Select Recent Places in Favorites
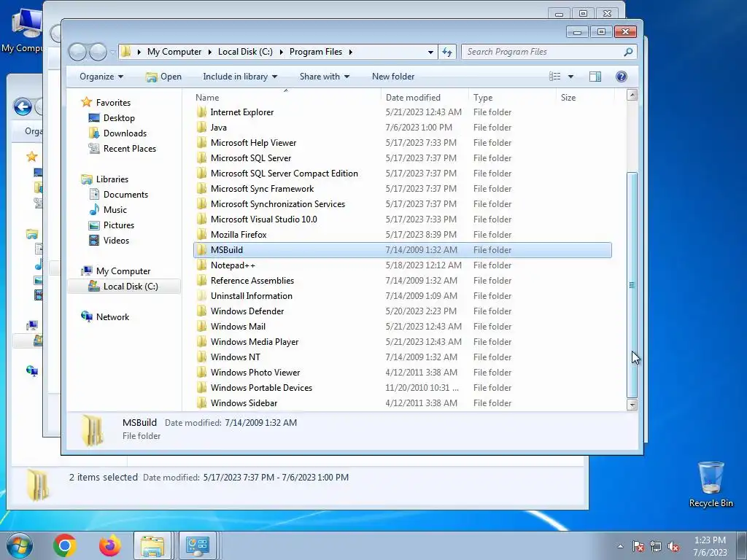747x560 pixels. click(130, 149)
